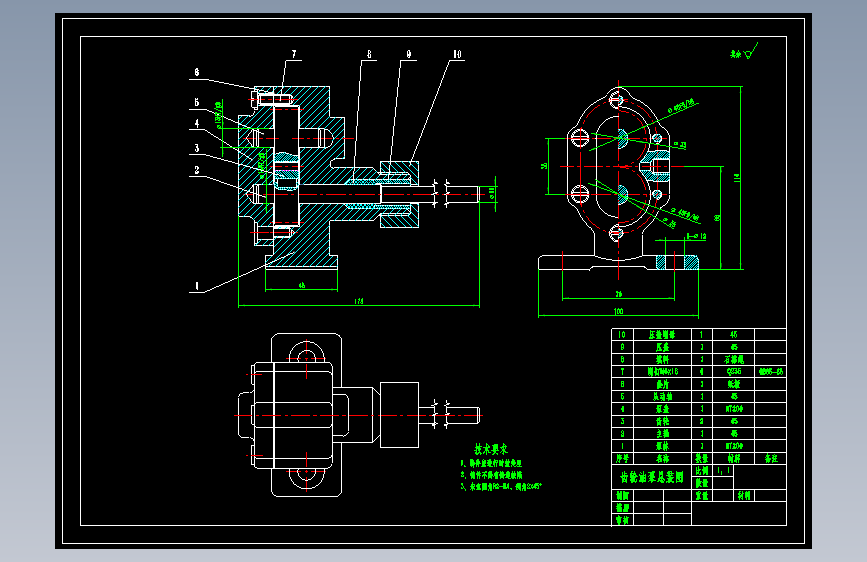The image size is (867, 562).
Task: Select part callout number 6 left of the section view
Action: tap(197, 72)
